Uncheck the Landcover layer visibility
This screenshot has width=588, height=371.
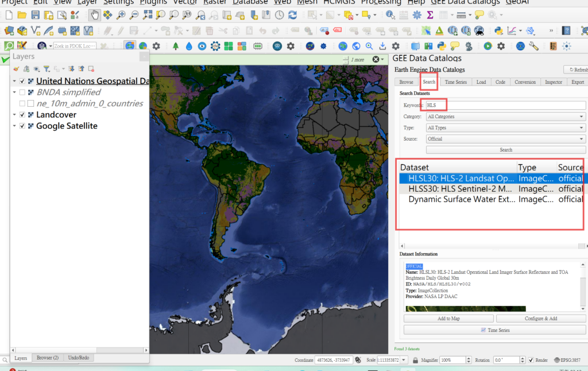coord(22,115)
